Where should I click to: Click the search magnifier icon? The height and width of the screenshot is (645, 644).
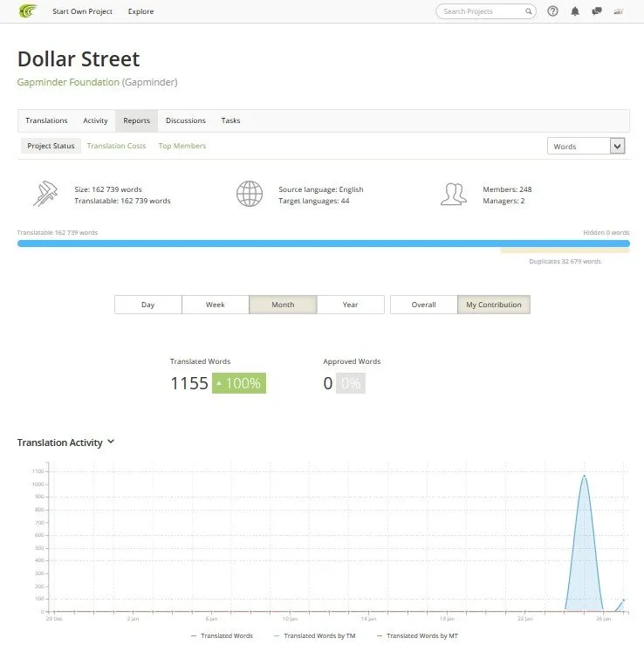529,11
